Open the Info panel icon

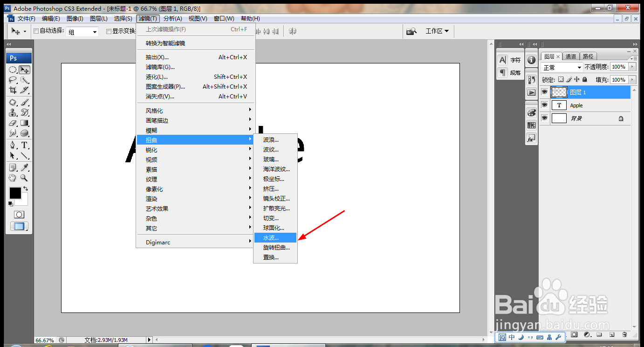pos(531,60)
